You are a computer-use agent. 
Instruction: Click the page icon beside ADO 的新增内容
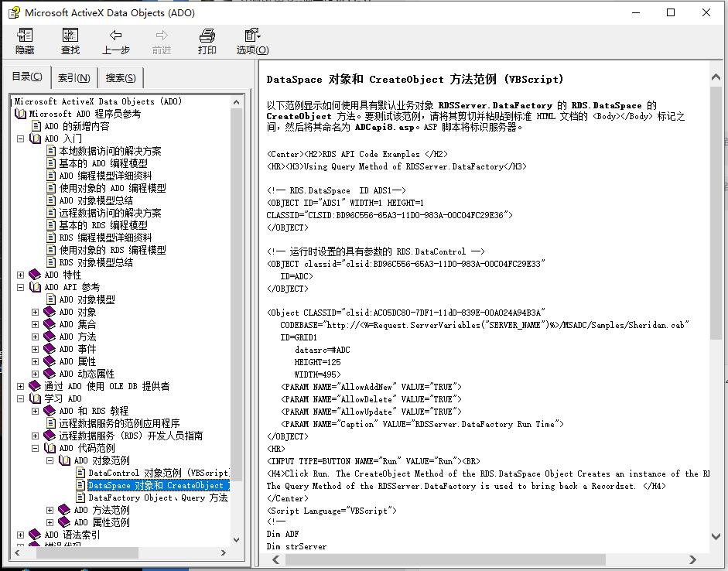(x=36, y=126)
